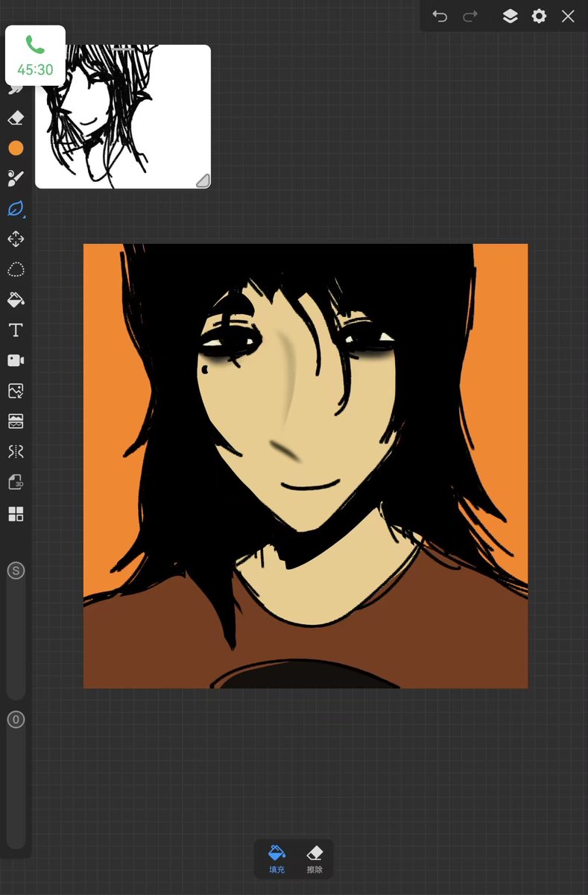This screenshot has width=588, height=895.
Task: Open the video recording tool
Action: 16,360
